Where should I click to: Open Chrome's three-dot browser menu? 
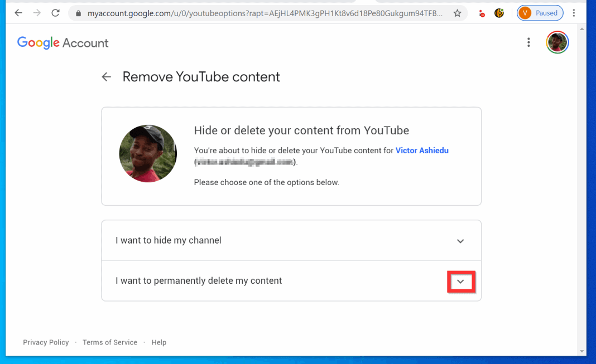tap(574, 13)
